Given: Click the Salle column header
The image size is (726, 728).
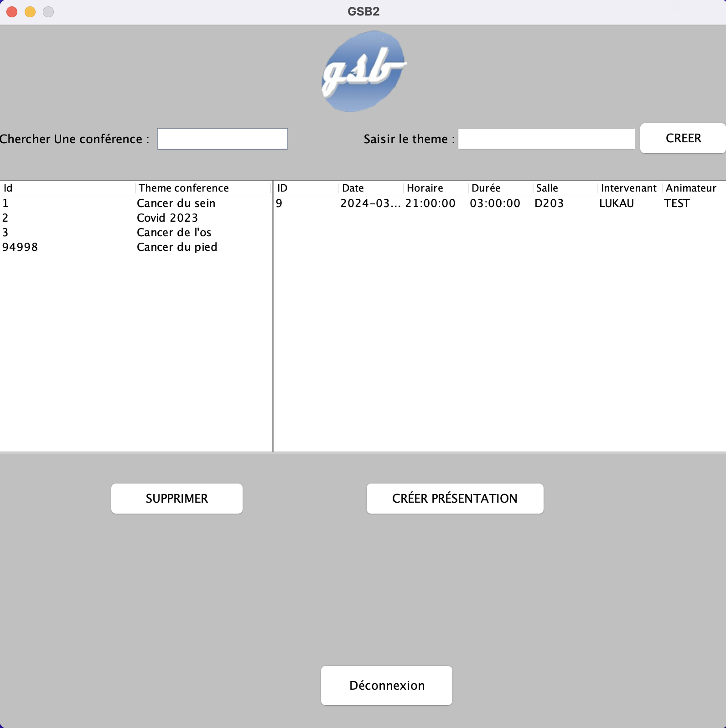Looking at the screenshot, I should [565, 188].
